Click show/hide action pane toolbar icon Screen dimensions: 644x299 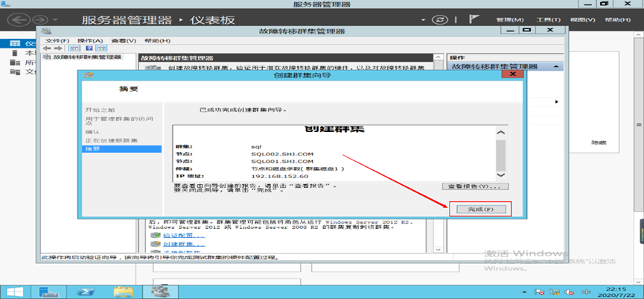[101, 48]
